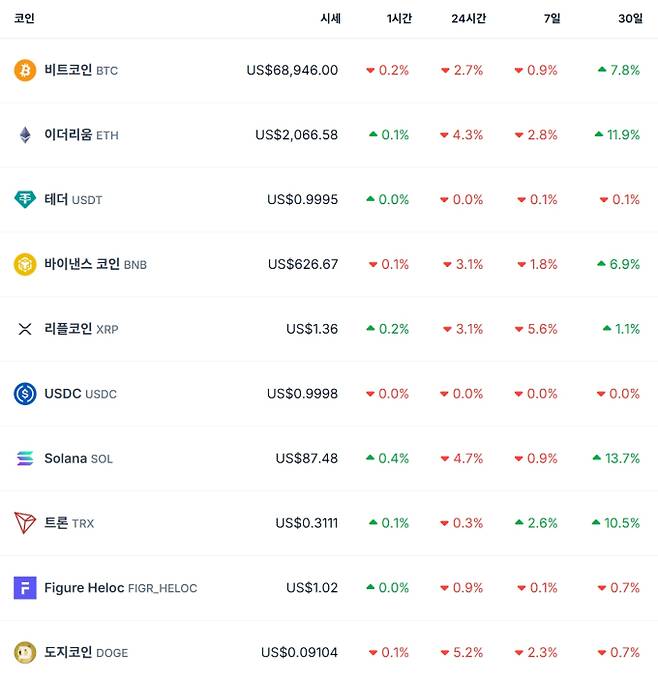The image size is (658, 679).
Task: Open the 비트코인 BTC coin link
Action: click(80, 70)
